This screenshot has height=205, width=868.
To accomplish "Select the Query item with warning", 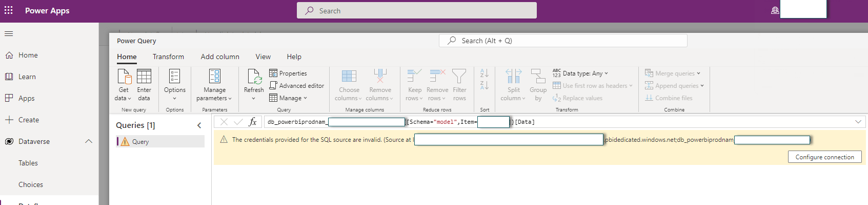I will click(160, 142).
